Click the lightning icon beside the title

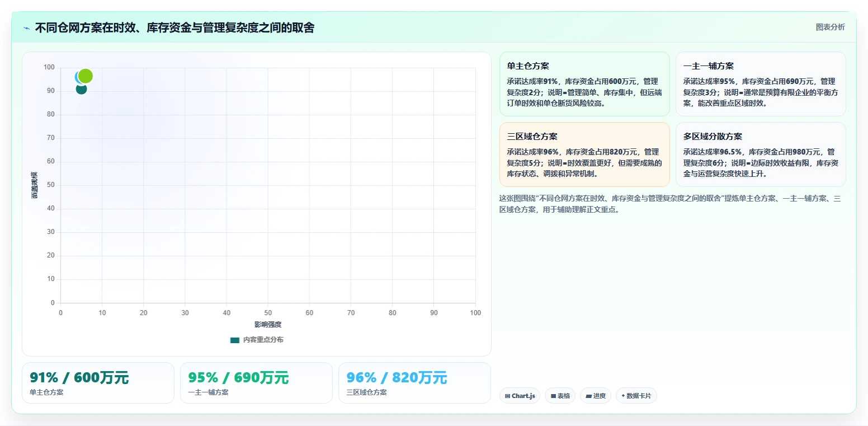coord(26,28)
